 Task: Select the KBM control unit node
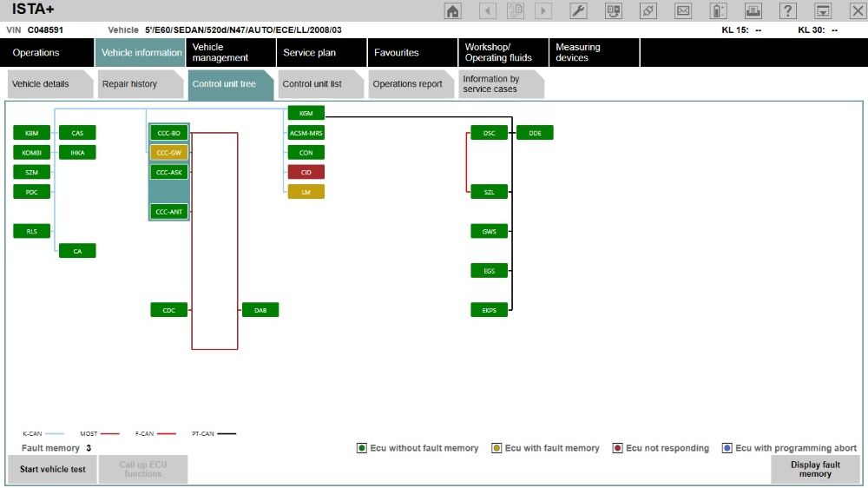[x=31, y=133]
